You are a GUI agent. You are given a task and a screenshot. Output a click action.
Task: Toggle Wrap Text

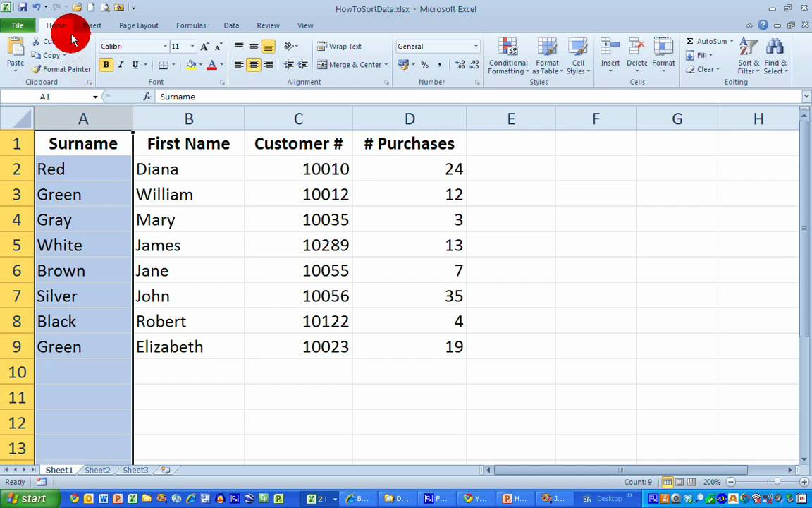[x=339, y=46]
